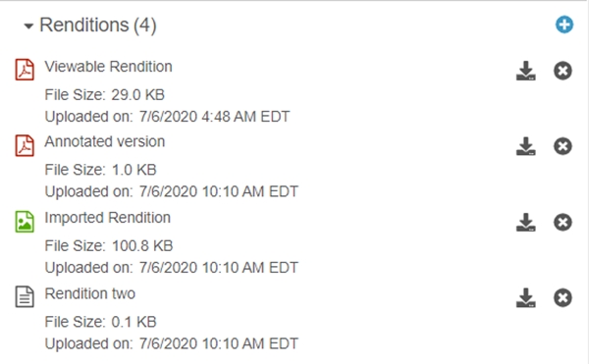The height and width of the screenshot is (364, 589).
Task: Open the Viewable Rendition link
Action: coord(108,67)
